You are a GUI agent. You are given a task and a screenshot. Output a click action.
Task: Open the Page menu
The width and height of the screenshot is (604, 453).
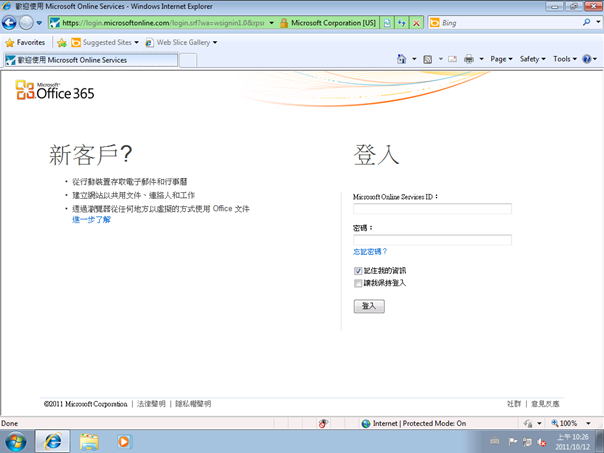point(501,59)
